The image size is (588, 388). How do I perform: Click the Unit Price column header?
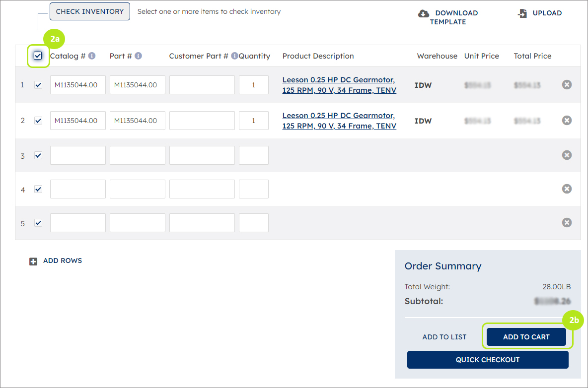tap(482, 56)
